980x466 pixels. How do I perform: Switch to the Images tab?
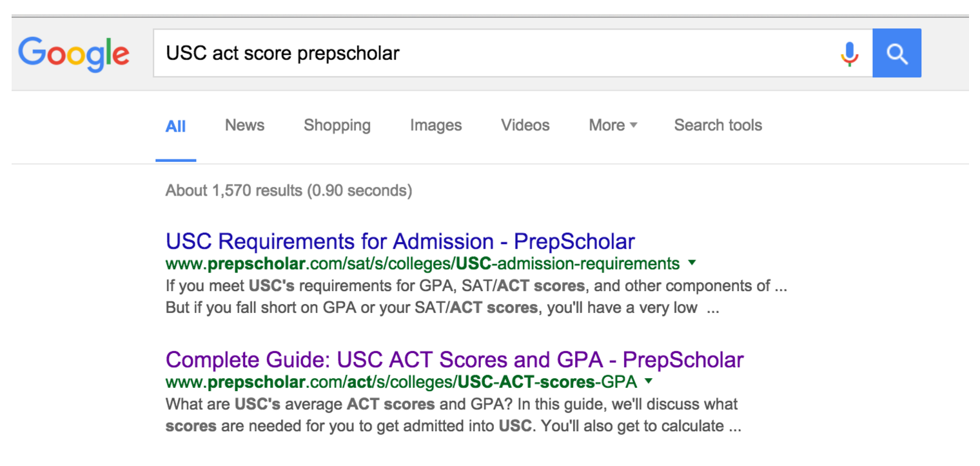click(436, 125)
